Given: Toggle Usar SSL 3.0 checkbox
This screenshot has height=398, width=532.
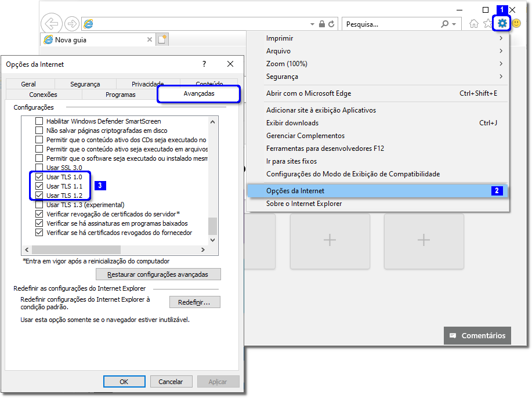Looking at the screenshot, I should (x=39, y=168).
